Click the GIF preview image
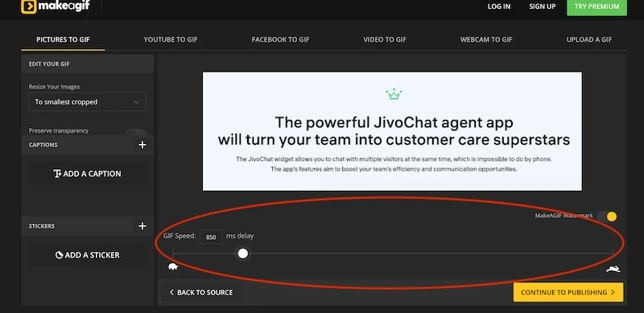The height and width of the screenshot is (313, 644). (x=392, y=131)
